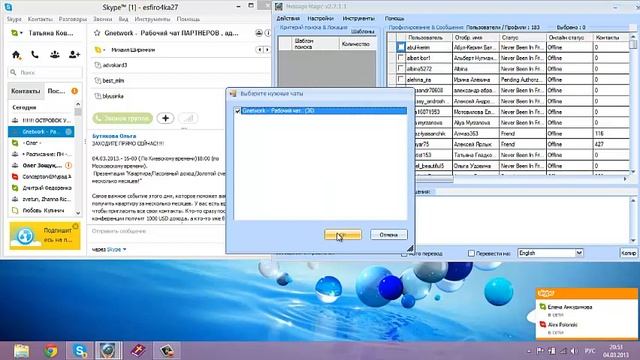Viewport: 640px width, 360px height.
Task: Click the orange alert badge beside Recent tab
Action: (75, 91)
